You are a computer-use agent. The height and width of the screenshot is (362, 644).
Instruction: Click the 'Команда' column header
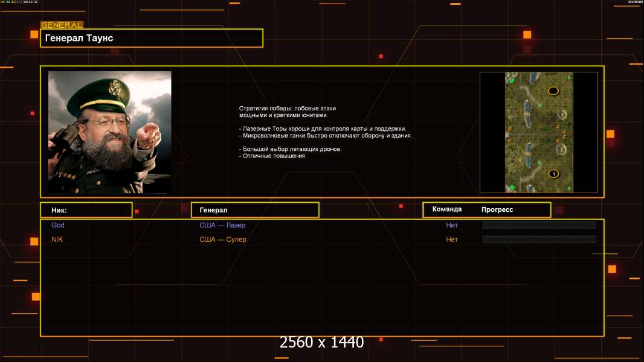click(x=447, y=209)
